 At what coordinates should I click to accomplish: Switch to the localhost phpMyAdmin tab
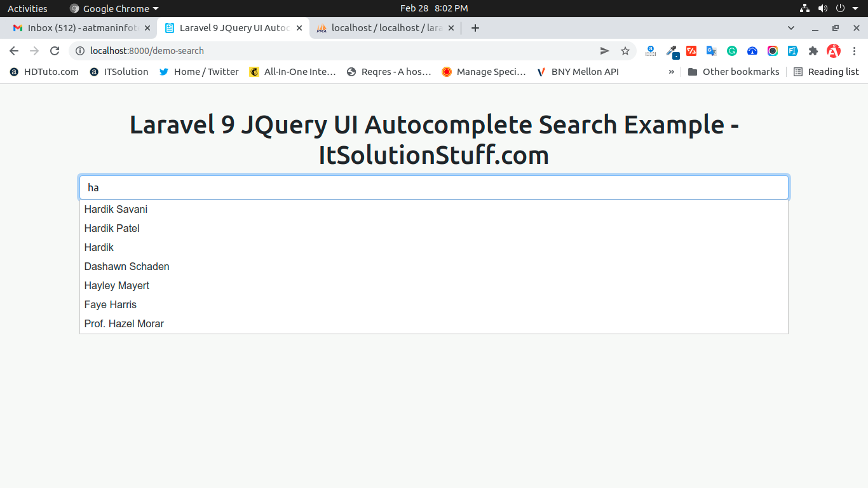pyautogui.click(x=385, y=28)
